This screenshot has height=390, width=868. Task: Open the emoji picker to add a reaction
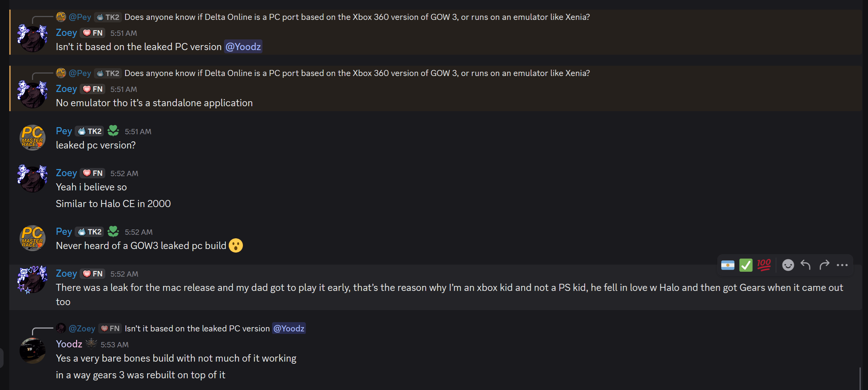[x=788, y=265]
